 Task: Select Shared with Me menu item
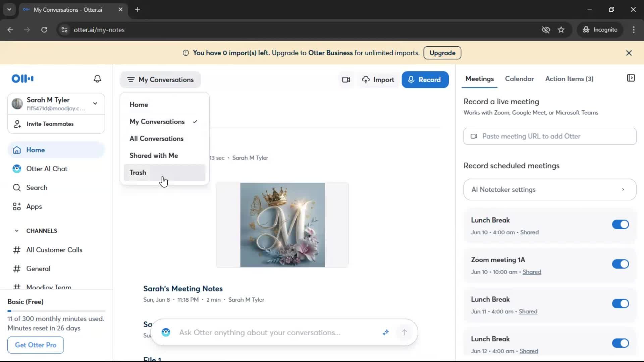pos(164,156)
